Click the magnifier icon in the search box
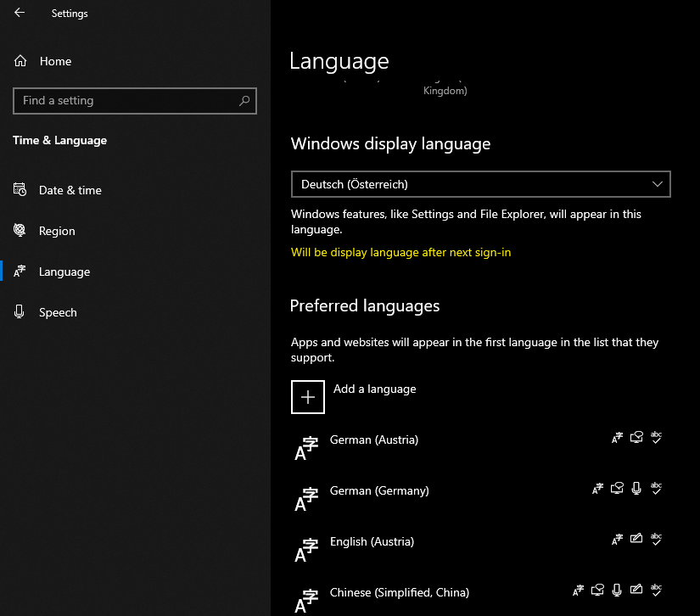 coord(244,101)
